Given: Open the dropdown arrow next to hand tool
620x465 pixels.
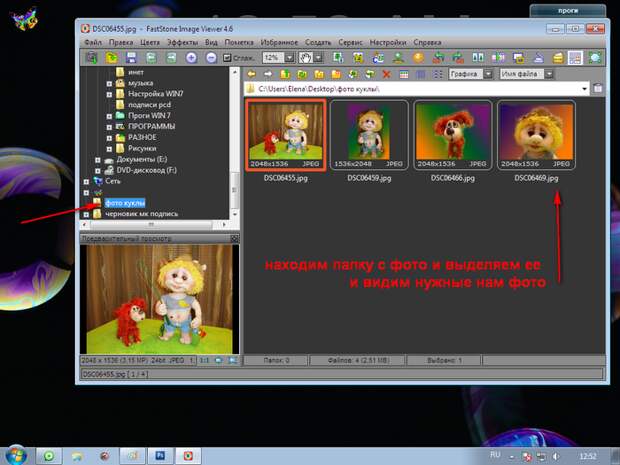Looking at the screenshot, I should tap(318, 58).
